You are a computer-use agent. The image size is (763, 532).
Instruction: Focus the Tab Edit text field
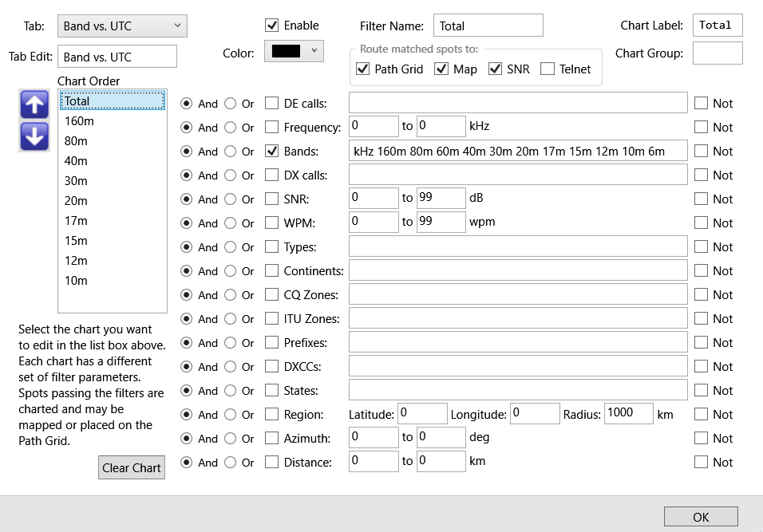click(117, 57)
